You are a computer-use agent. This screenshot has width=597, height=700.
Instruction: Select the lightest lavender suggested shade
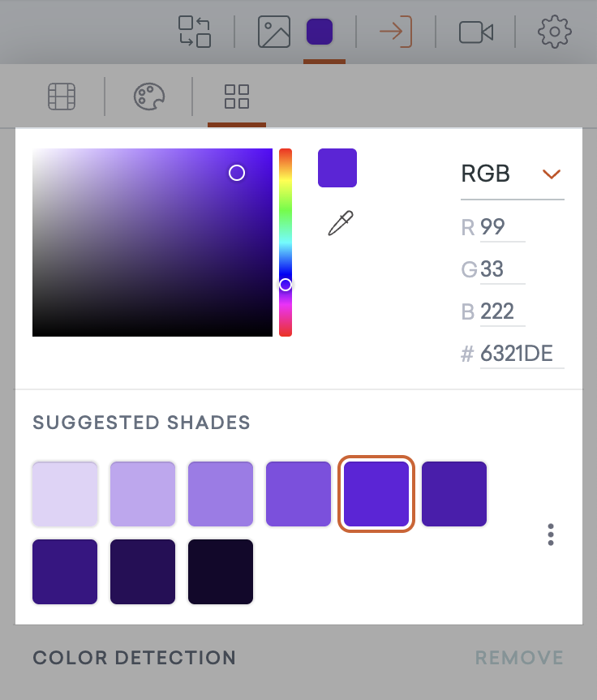(65, 494)
